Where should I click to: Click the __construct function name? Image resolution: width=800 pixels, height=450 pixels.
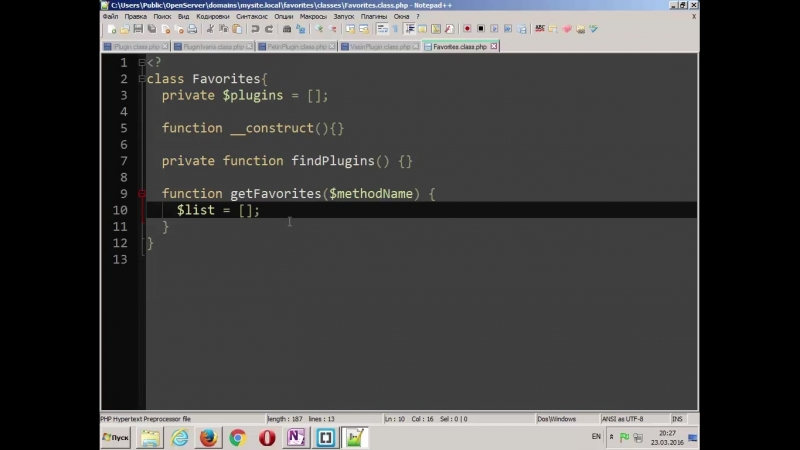[272, 128]
